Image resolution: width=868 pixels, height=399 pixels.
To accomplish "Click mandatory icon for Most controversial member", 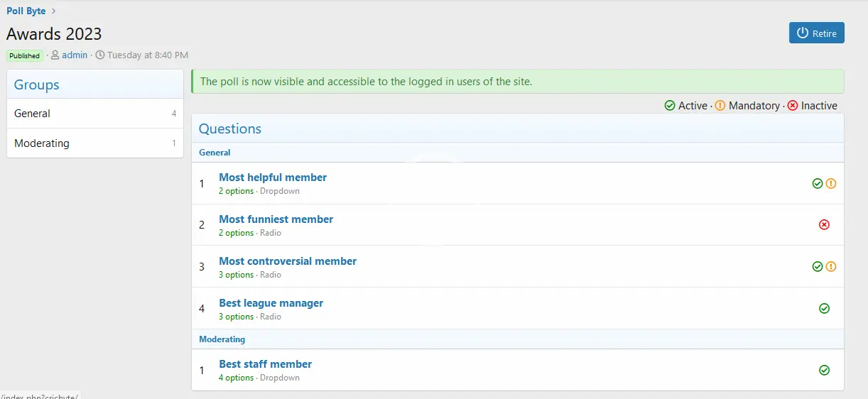I will click(x=831, y=267).
